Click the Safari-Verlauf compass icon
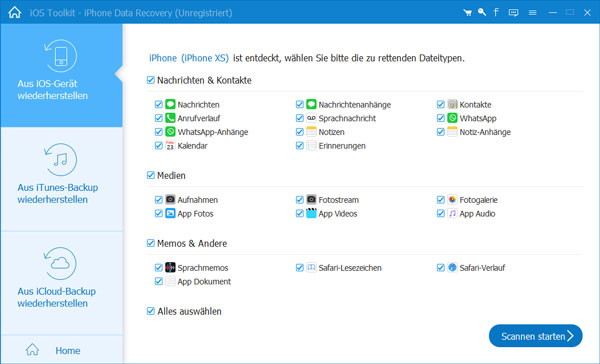Image resolution: width=600 pixels, height=364 pixels. tap(452, 267)
